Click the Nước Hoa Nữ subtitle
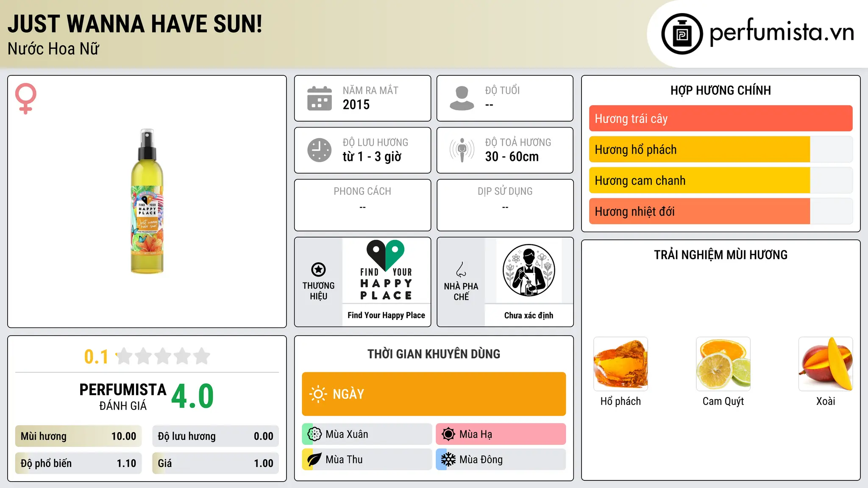The width and height of the screenshot is (868, 488). pyautogui.click(x=53, y=49)
